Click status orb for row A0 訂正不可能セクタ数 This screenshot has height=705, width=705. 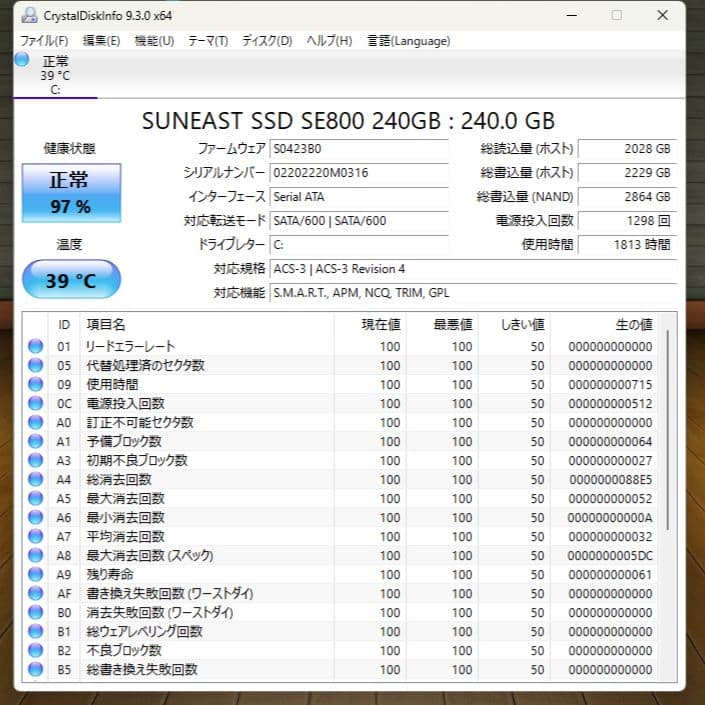pos(36,422)
